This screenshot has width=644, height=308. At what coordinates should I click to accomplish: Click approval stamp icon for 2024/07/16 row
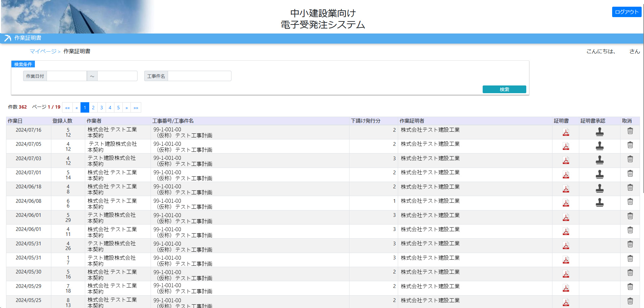(x=600, y=132)
